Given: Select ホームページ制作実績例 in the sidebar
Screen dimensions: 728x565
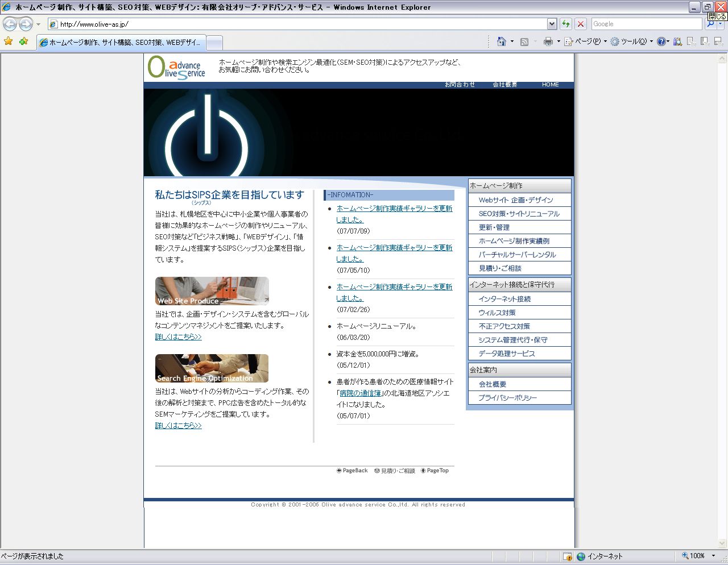Looking at the screenshot, I should click(x=520, y=241).
